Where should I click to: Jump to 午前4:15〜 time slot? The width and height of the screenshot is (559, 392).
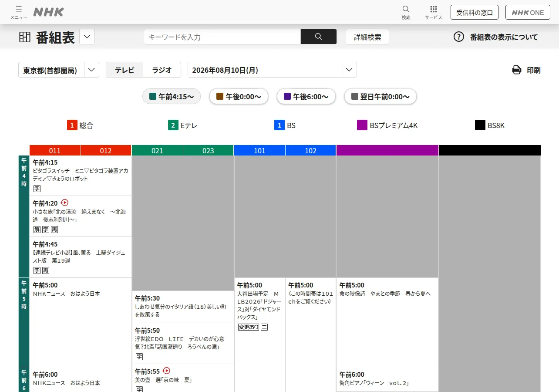(172, 96)
